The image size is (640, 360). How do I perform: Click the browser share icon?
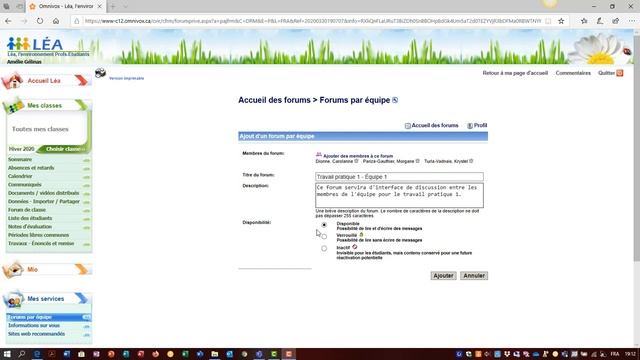616,21
